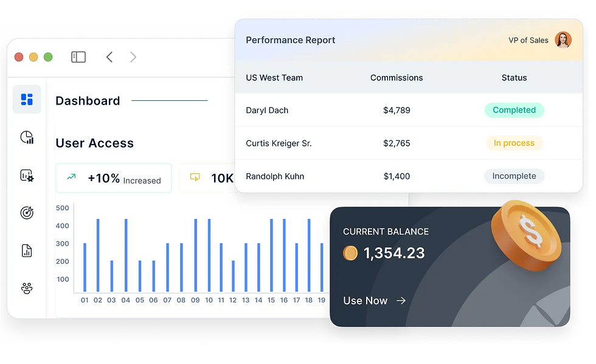Open the Dashboard grid icon in sidebar
596x364 pixels.
[x=27, y=99]
